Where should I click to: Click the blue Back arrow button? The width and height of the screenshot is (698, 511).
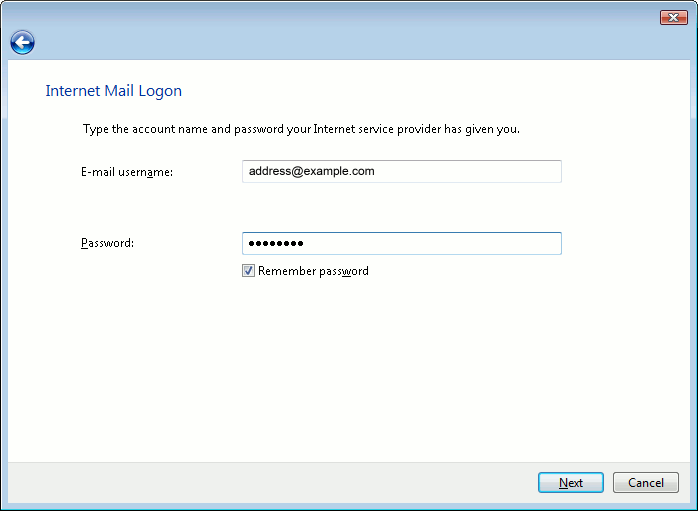tap(22, 42)
